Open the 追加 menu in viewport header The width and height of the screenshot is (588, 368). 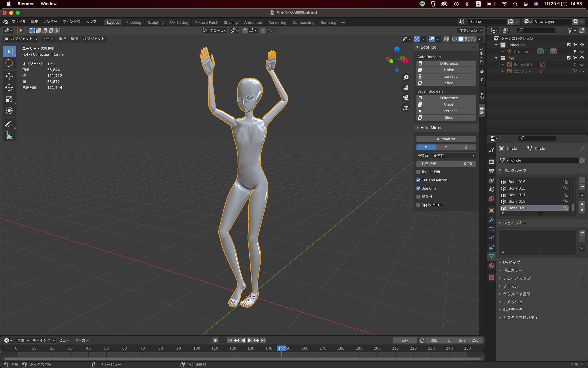[74, 39]
